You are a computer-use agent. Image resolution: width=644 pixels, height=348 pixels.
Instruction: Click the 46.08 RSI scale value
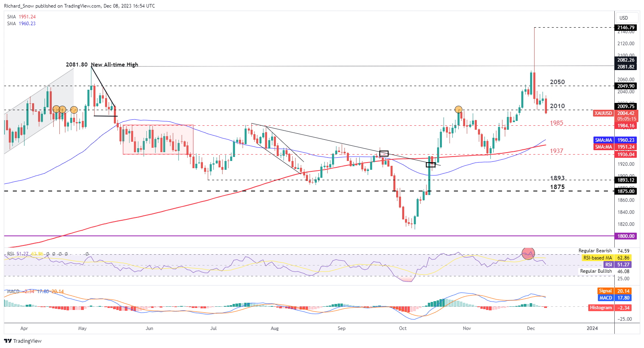[623, 272]
